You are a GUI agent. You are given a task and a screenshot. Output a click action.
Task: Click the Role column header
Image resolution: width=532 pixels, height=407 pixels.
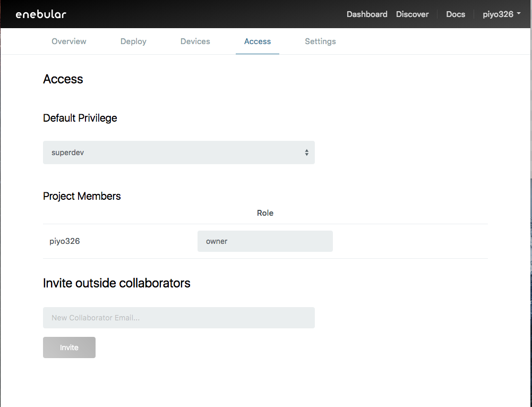click(x=265, y=213)
